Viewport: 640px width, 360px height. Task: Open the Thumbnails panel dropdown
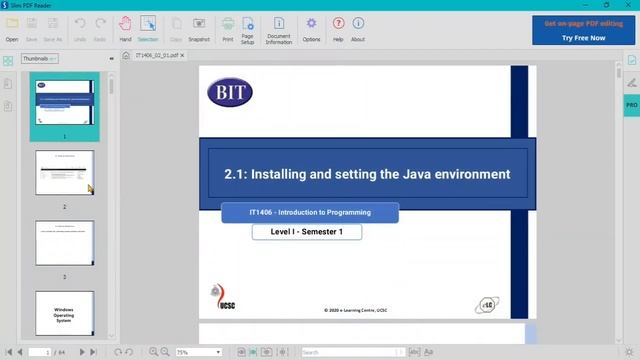40,59
